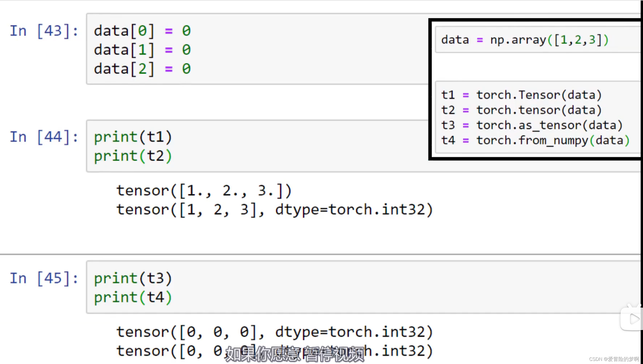Click 't1 = torch.Tensor(data)' in inset

click(x=522, y=95)
